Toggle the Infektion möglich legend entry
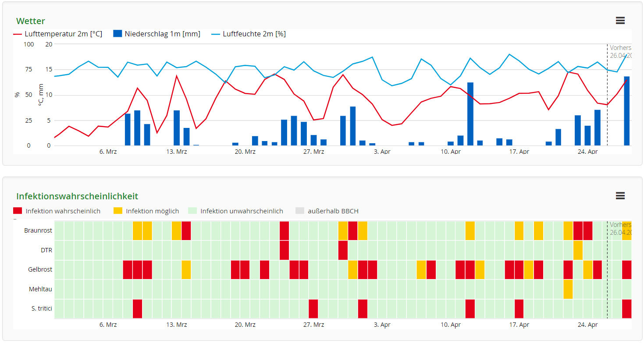This screenshot has height=343, width=644. pyautogui.click(x=146, y=211)
